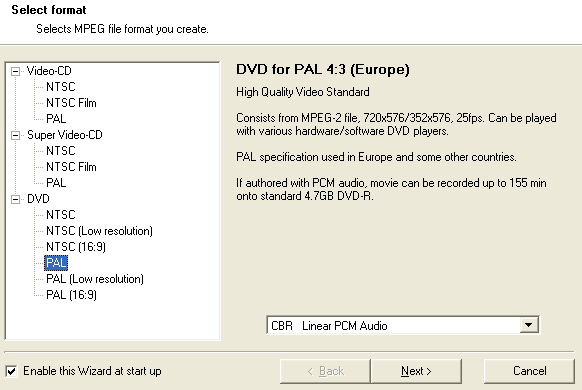Select PAL under Super Video-CD
Image resolution: width=582 pixels, height=390 pixels.
tap(56, 183)
